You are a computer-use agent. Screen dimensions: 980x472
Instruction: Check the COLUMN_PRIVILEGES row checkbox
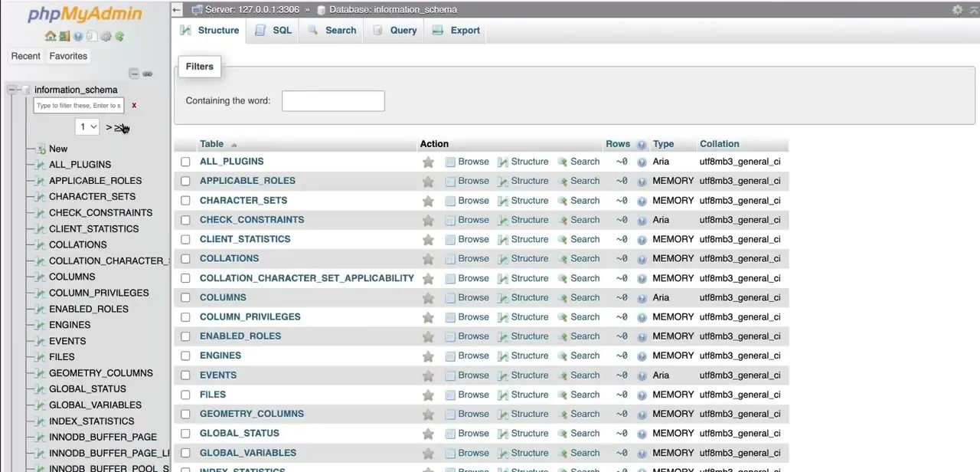(x=185, y=317)
